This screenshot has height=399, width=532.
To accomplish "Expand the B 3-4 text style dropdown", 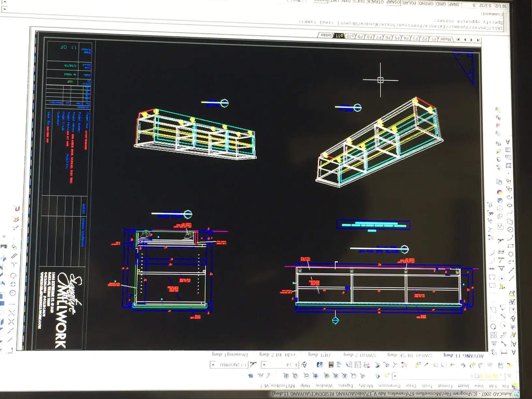I will point(264,364).
